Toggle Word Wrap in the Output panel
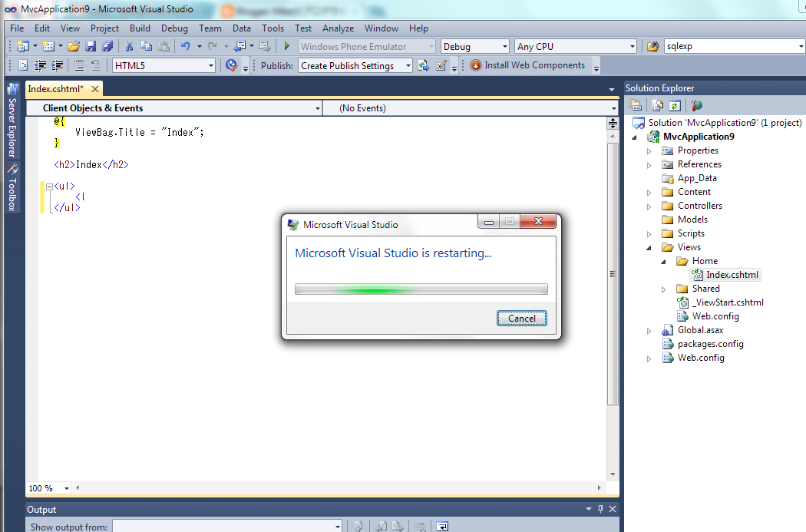Viewport: 806px width, 532px height. 442,527
